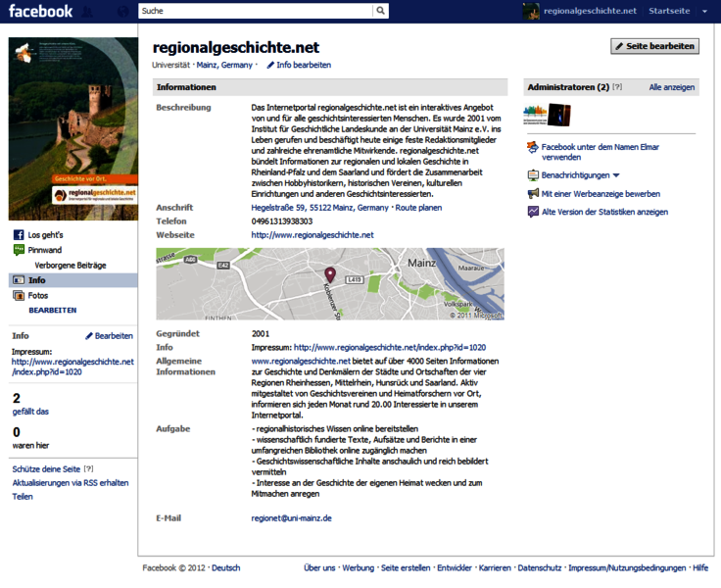Click the Facebook logo in the top bar
The height and width of the screenshot is (588, 721).
coord(40,11)
